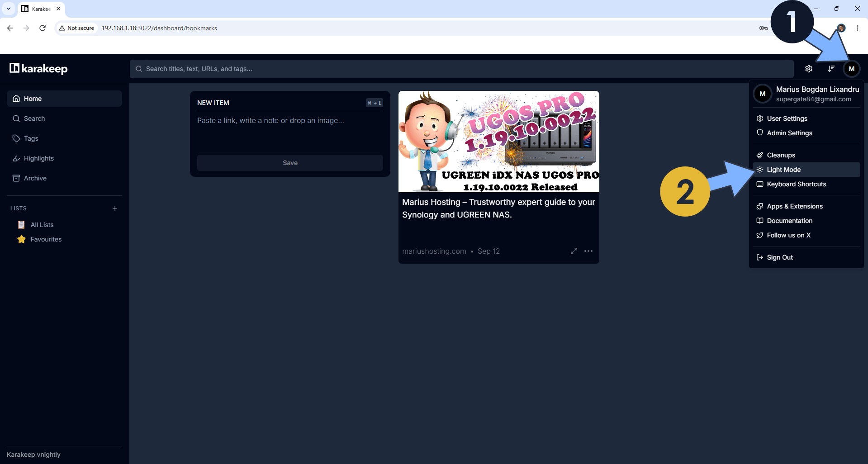Close the Karakeep browser tab
This screenshot has height=464, width=868.
tap(58, 9)
